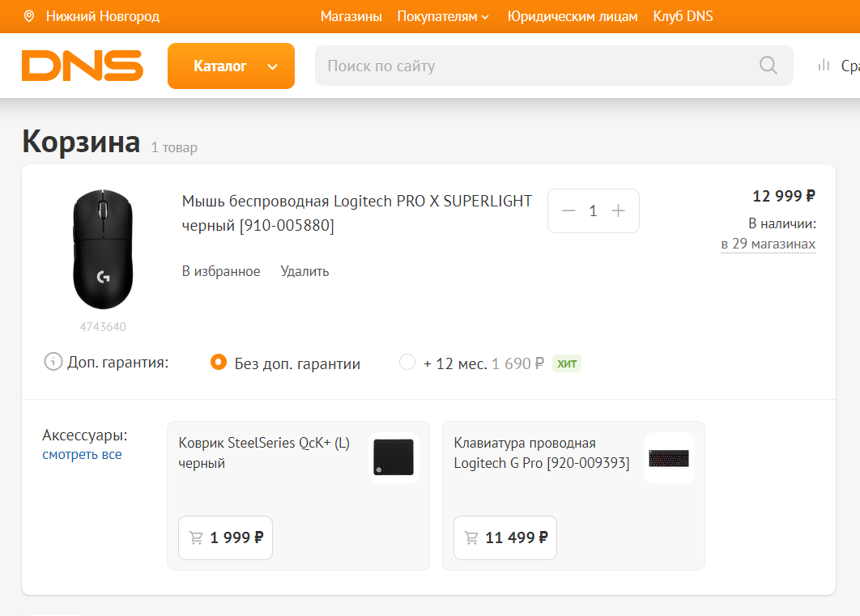
Task: Click the location pin icon
Action: point(29,16)
